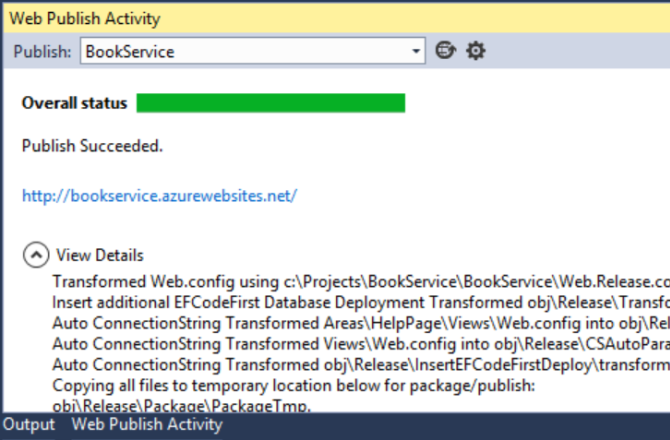The image size is (670, 440).
Task: Switch to Web Publish Activity tab
Action: pos(147,425)
